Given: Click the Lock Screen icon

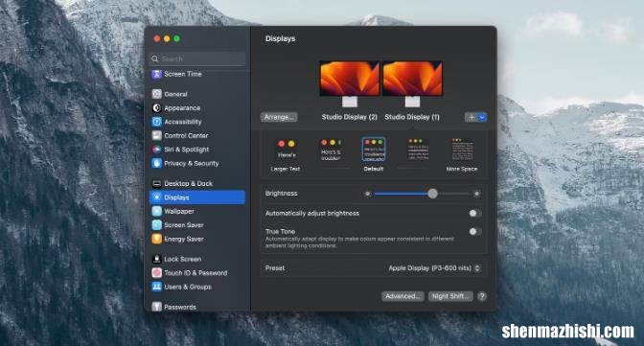Looking at the screenshot, I should [156, 259].
